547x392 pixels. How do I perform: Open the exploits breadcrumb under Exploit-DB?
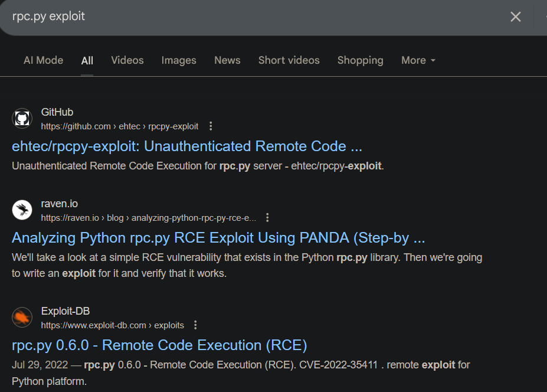click(x=169, y=325)
